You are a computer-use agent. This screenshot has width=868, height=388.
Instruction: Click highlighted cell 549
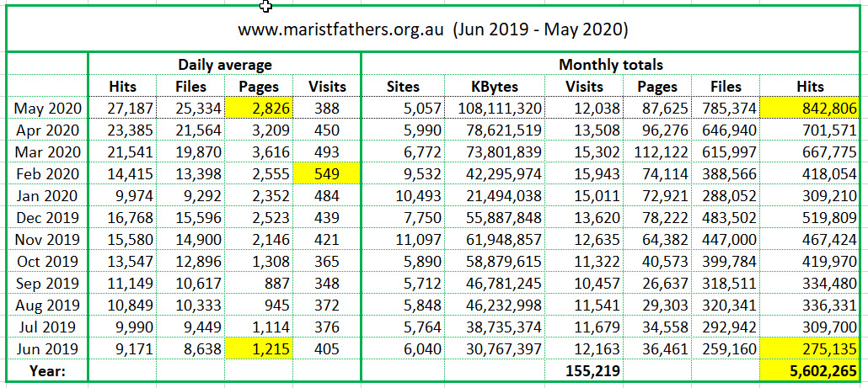point(327,174)
